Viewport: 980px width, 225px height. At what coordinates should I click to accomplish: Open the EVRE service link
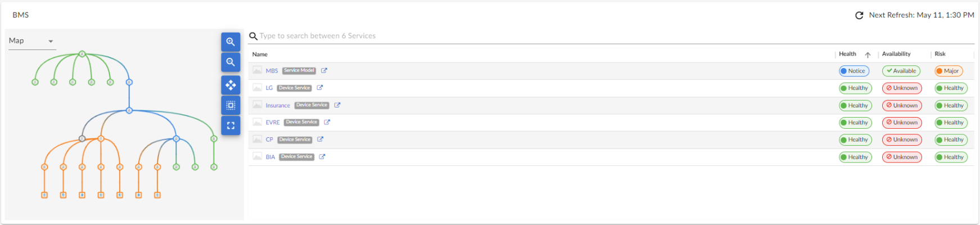pyautogui.click(x=273, y=123)
